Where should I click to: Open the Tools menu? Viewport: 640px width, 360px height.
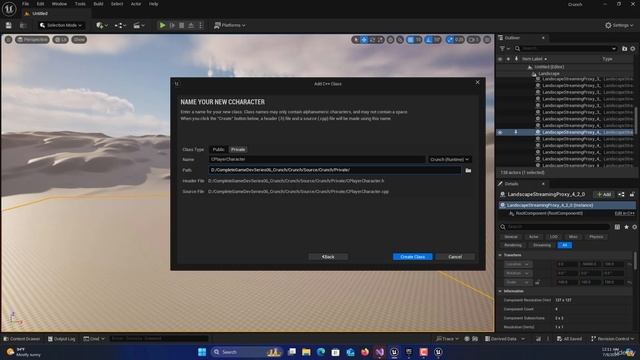click(80, 4)
